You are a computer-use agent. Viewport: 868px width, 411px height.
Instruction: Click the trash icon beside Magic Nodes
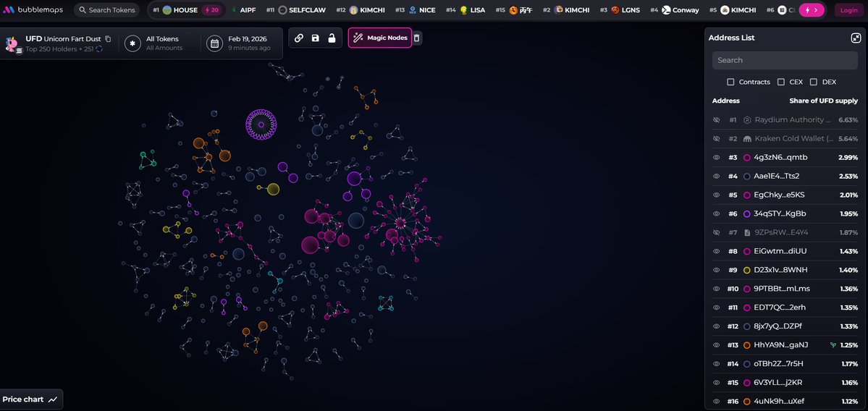[417, 38]
